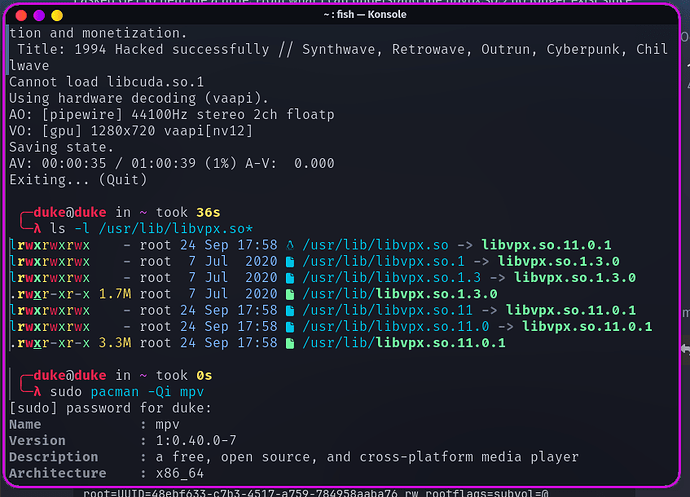Click the version string 1:0.40.0-7
The image size is (690, 497).
pos(202,441)
